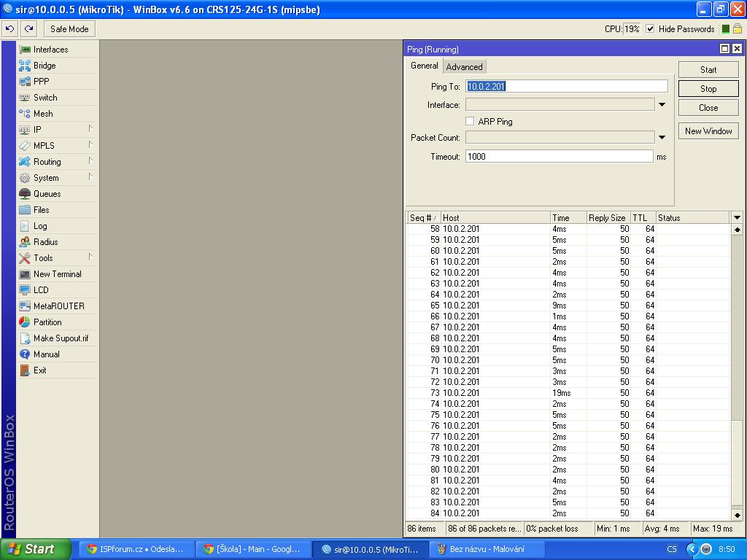Select the ping row with Seq 73
Screen dimensions: 747x560
(x=568, y=393)
